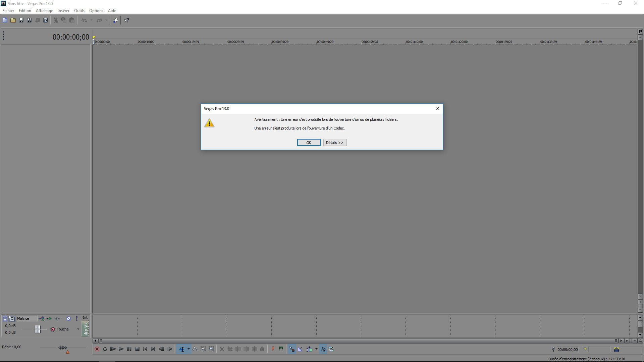The image size is (644, 362).
Task: Open the Edition menu
Action: (x=25, y=11)
